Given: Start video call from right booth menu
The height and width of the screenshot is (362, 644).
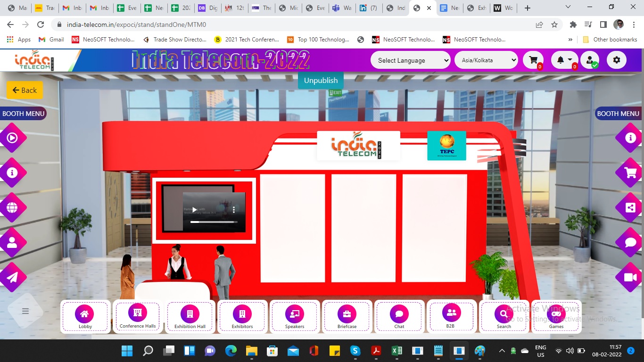Looking at the screenshot, I should coord(630,277).
